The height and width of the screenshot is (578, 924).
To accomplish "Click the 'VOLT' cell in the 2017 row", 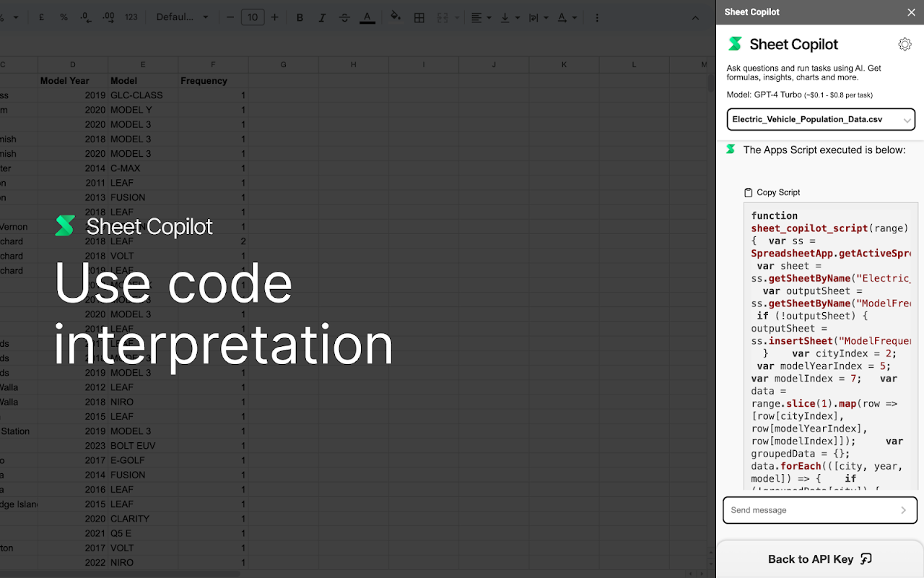I will (x=143, y=548).
